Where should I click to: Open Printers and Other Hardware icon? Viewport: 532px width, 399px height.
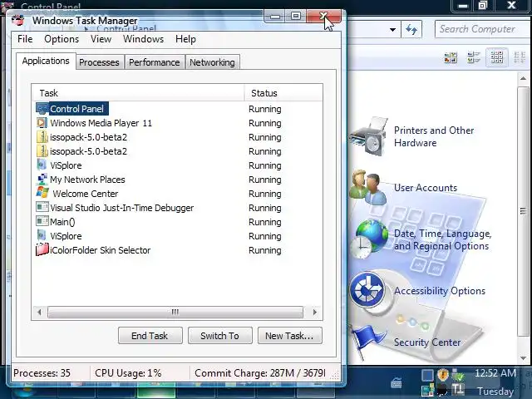pyautogui.click(x=369, y=136)
